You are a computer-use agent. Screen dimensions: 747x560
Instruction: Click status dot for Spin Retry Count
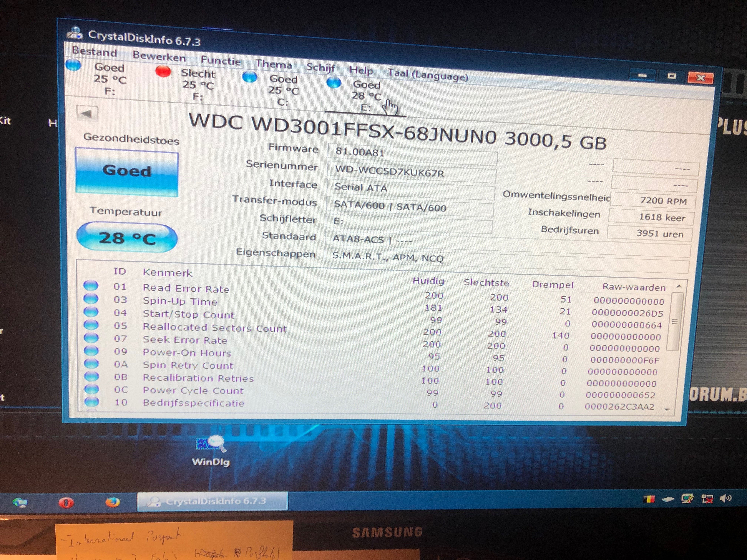point(91,364)
